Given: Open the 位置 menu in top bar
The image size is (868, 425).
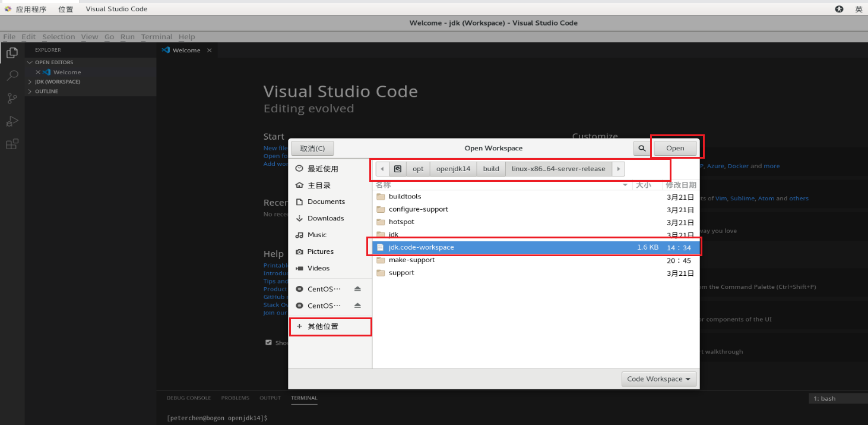Looking at the screenshot, I should click(x=66, y=9).
